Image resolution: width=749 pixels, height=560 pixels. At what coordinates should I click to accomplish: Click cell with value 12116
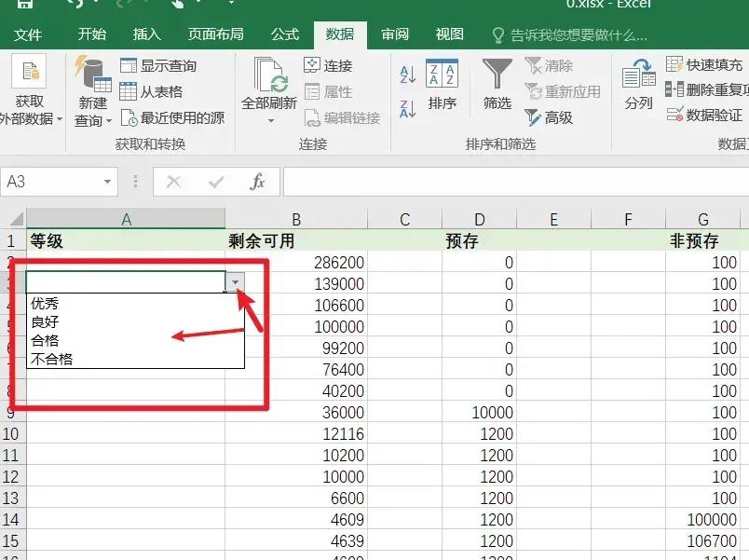296,434
